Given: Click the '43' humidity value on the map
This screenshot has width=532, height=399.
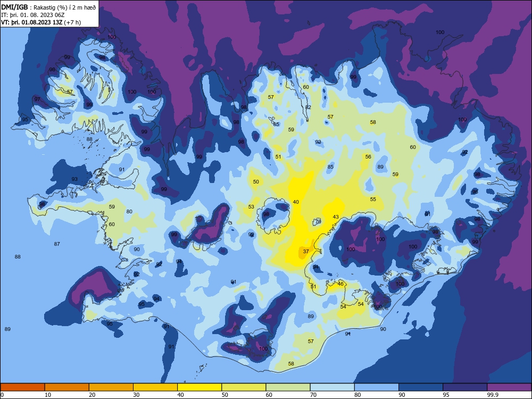Looking at the screenshot, I should pos(336,217).
